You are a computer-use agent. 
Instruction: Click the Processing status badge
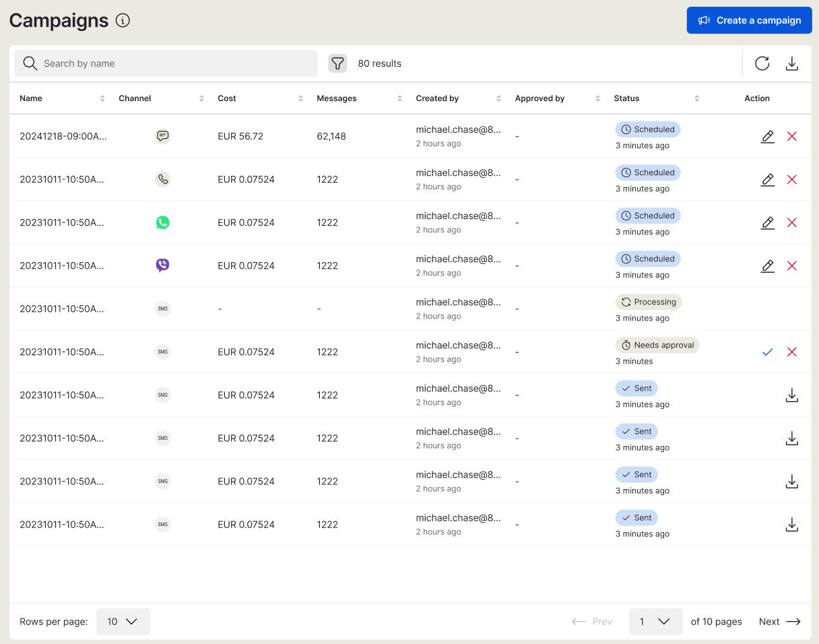pyautogui.click(x=648, y=302)
